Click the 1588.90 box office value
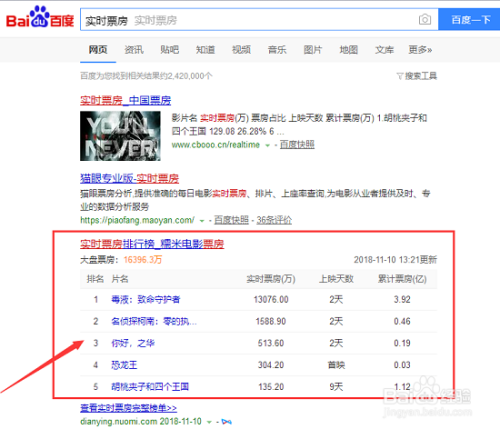 [271, 321]
